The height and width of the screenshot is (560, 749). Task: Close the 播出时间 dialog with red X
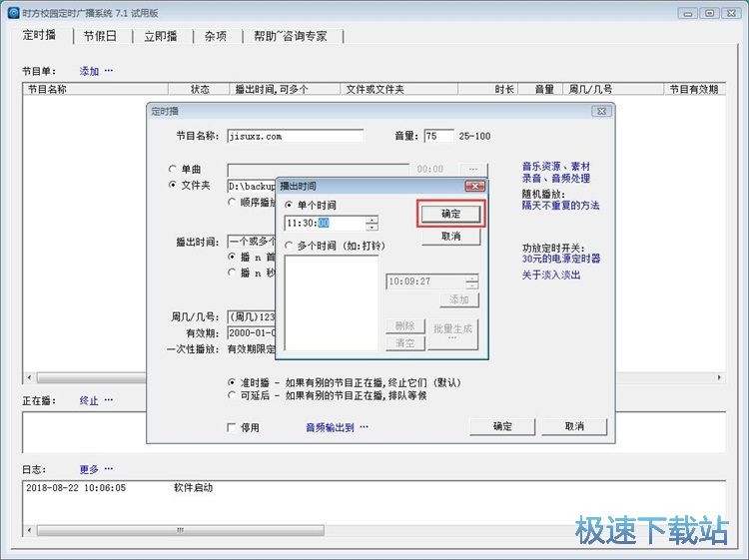[474, 186]
